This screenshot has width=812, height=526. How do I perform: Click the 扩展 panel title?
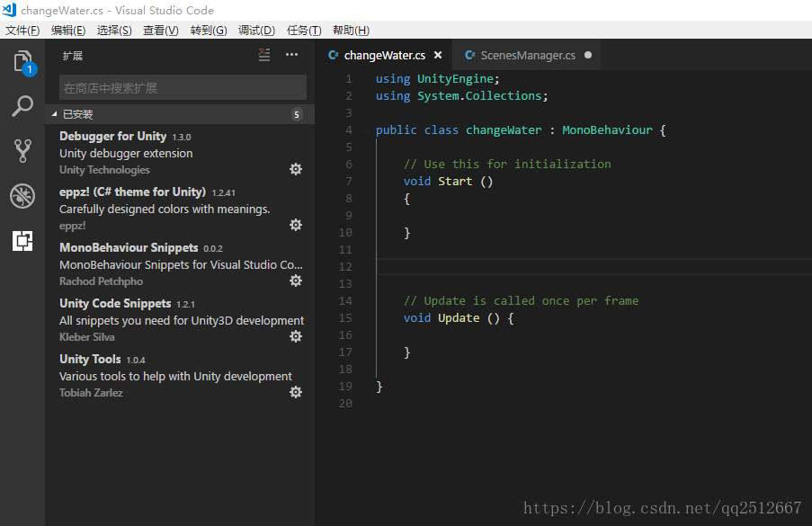pos(73,56)
